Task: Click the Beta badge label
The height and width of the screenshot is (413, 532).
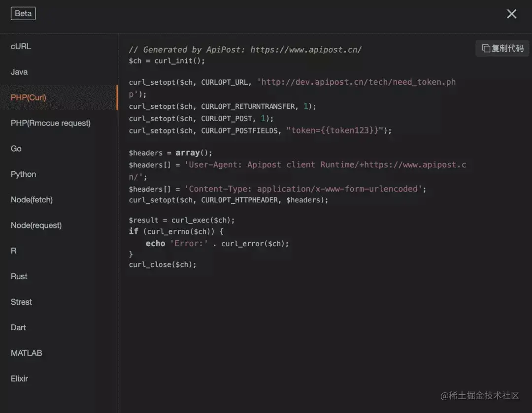Action: 23,14
